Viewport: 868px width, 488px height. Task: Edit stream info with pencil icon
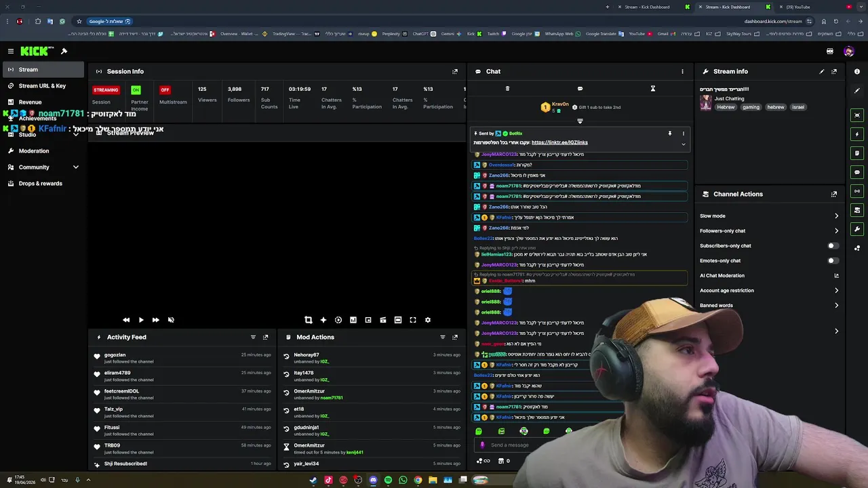822,71
